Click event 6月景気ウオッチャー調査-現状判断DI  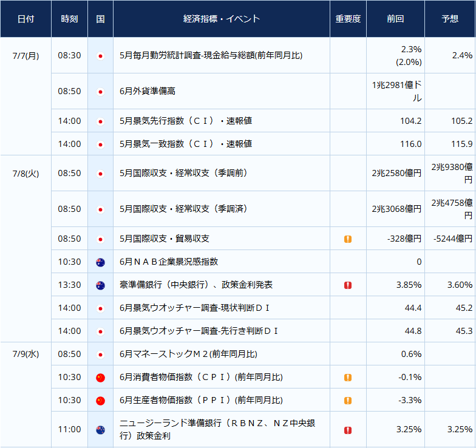pyautogui.click(x=194, y=308)
